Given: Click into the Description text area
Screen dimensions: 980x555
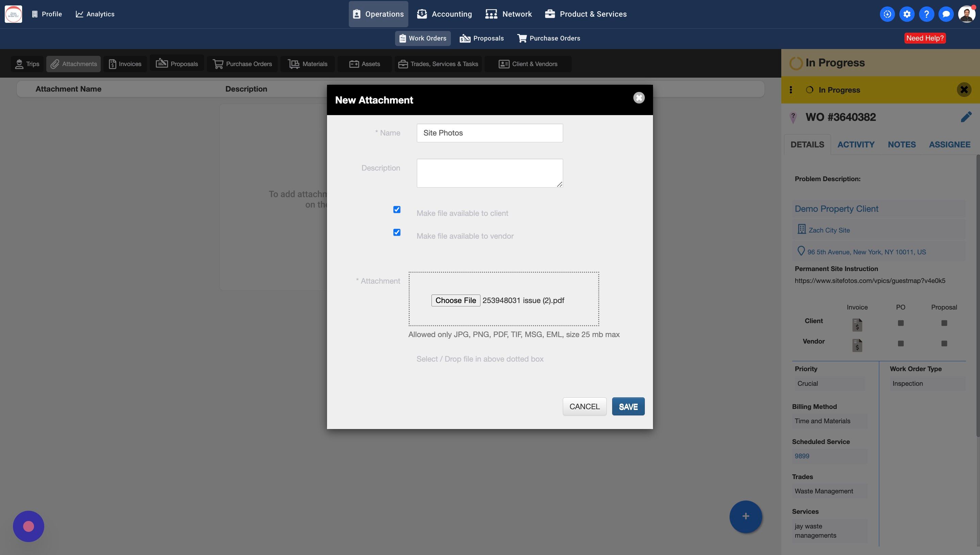Looking at the screenshot, I should click(489, 173).
